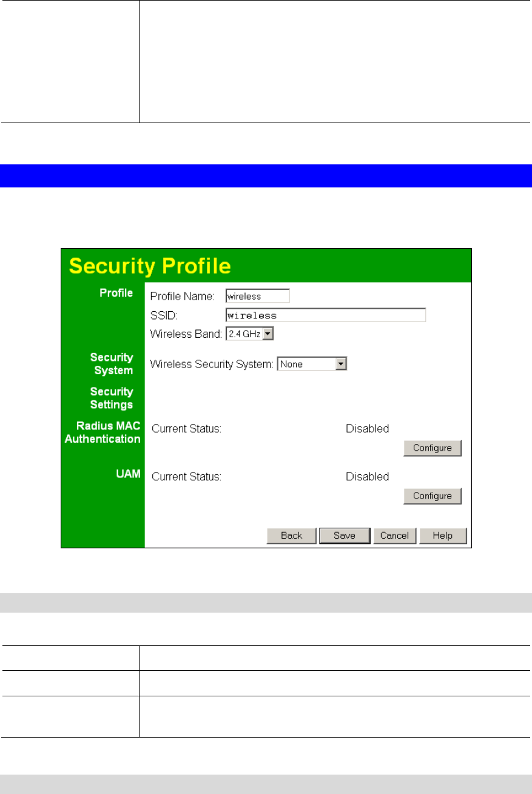Open the Wireless Band dropdown
Screen dimensions: 532x794
(249, 334)
